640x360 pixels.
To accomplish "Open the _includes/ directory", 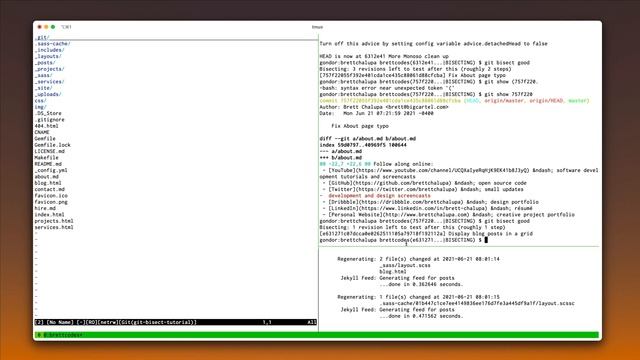I will (x=49, y=50).
